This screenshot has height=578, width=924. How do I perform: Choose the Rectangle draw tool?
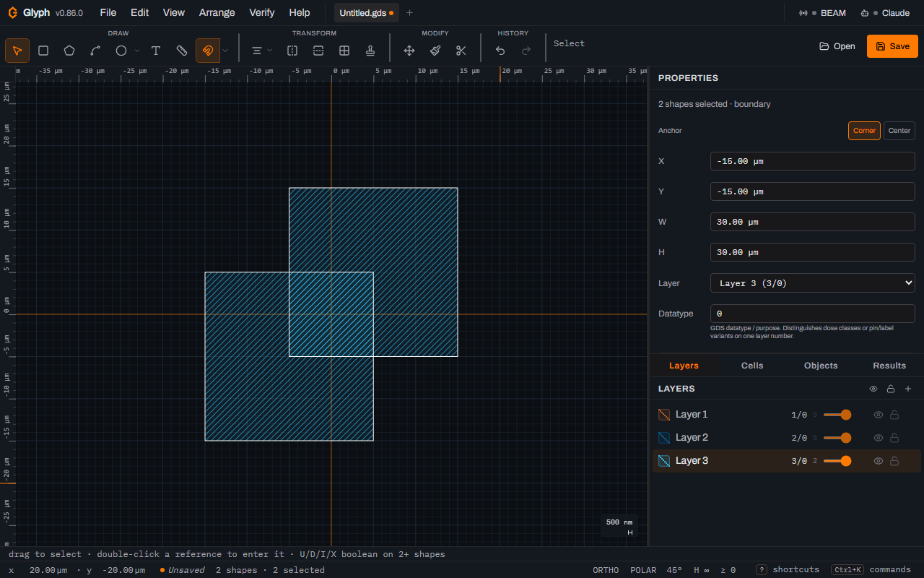(x=43, y=51)
